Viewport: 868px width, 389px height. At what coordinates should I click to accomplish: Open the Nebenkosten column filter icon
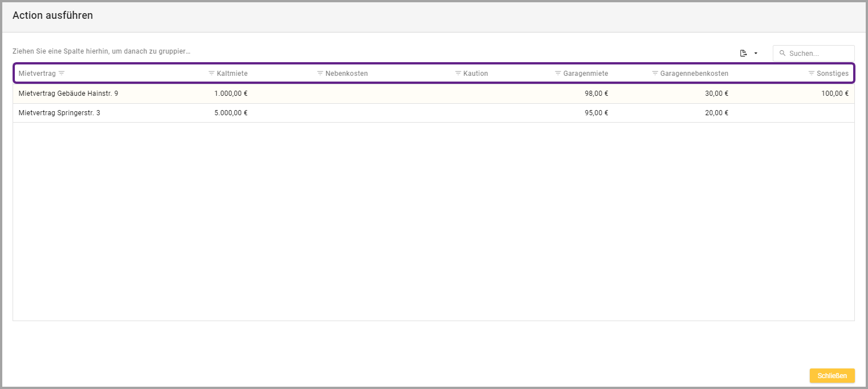320,74
